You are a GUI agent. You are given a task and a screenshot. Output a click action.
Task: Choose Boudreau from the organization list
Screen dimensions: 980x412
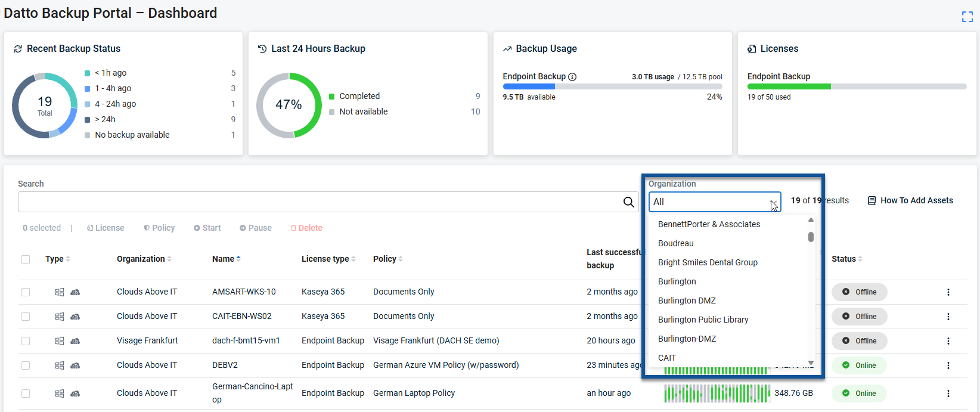675,243
